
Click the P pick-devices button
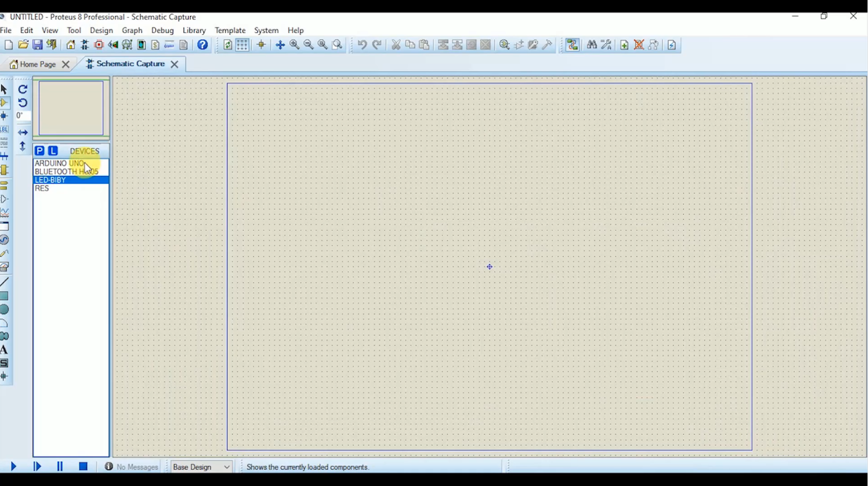click(40, 151)
